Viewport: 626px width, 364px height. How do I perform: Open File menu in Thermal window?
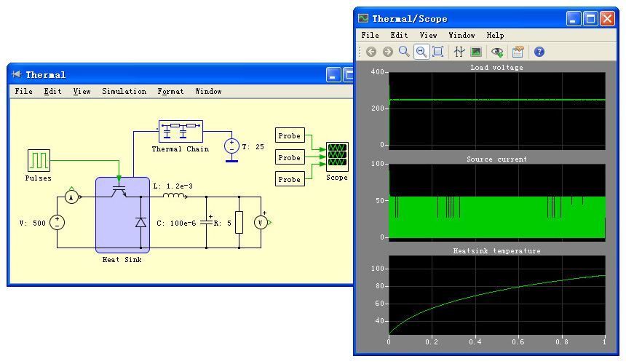24,92
